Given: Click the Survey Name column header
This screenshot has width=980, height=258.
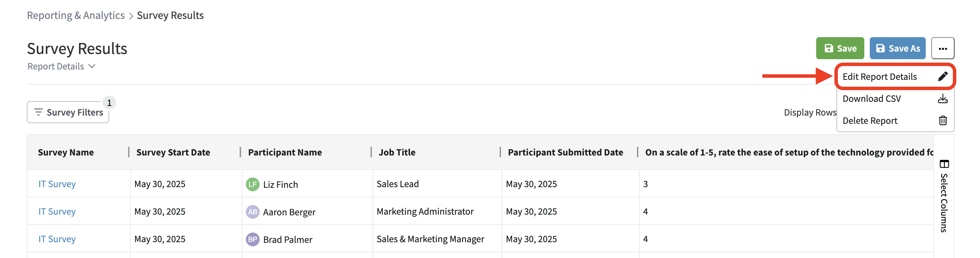Looking at the screenshot, I should [66, 152].
